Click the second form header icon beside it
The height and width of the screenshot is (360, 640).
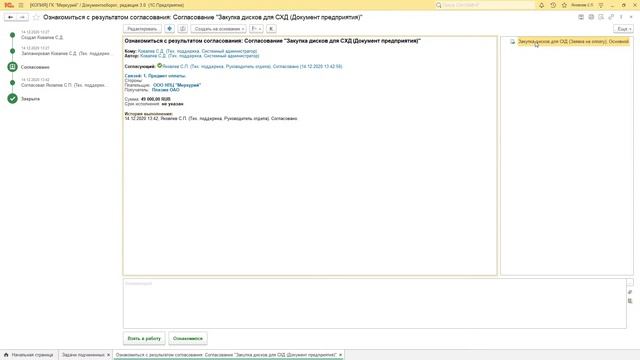click(591, 17)
